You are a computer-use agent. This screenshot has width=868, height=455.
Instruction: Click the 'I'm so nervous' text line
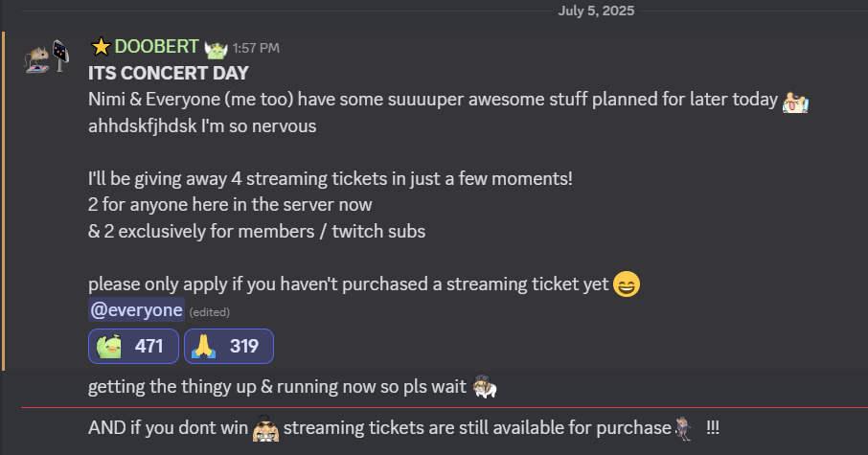pyautogui.click(x=201, y=125)
